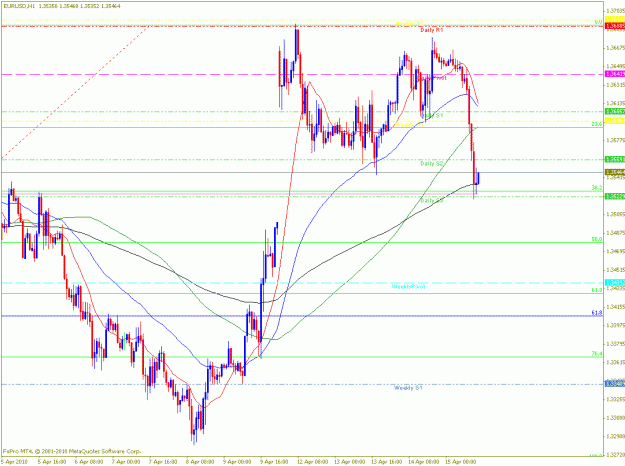
Task: Click the "7 Apr 00:00" time label
Action: (126, 462)
